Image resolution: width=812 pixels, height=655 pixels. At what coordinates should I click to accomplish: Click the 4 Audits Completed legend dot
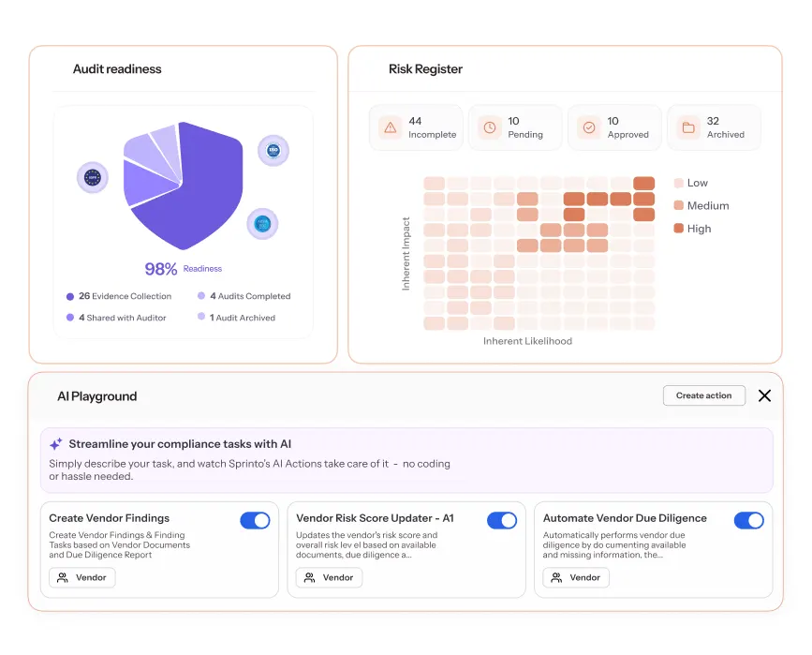[x=201, y=296]
